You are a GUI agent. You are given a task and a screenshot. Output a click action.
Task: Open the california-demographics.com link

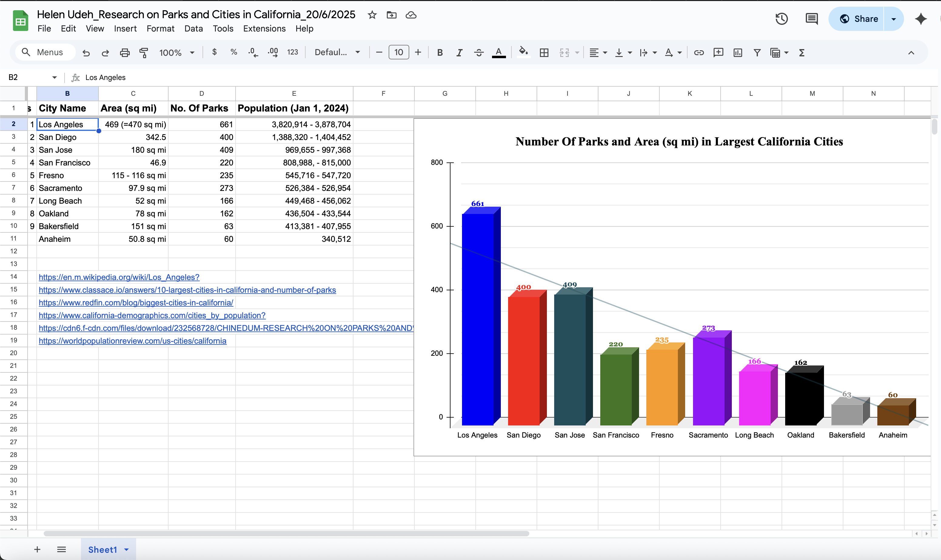(152, 315)
